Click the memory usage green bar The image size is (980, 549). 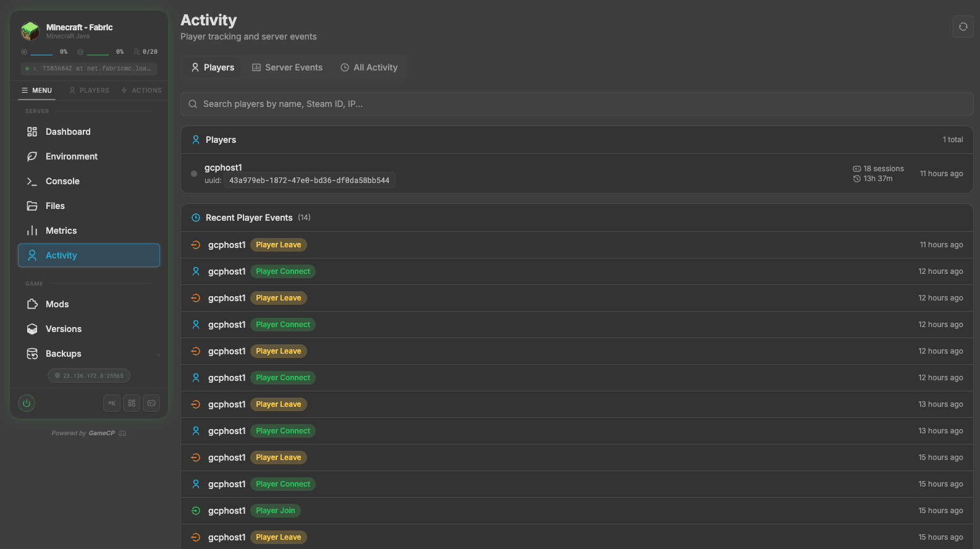[98, 54]
